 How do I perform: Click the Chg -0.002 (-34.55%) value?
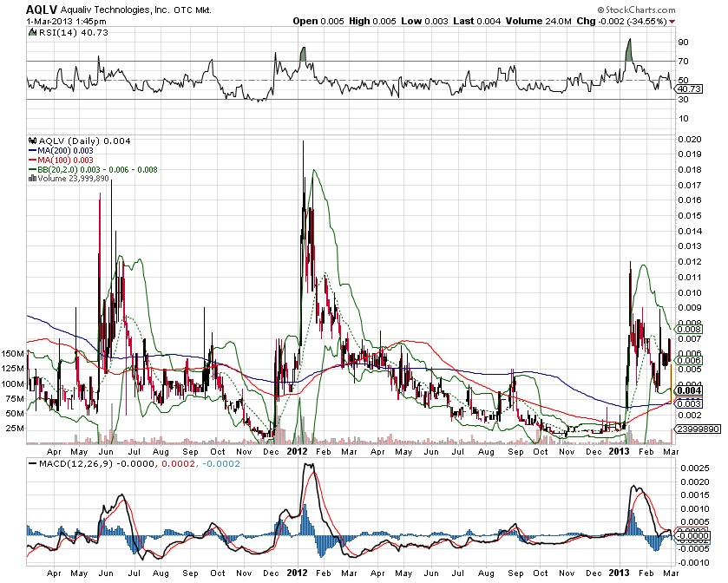click(621, 21)
